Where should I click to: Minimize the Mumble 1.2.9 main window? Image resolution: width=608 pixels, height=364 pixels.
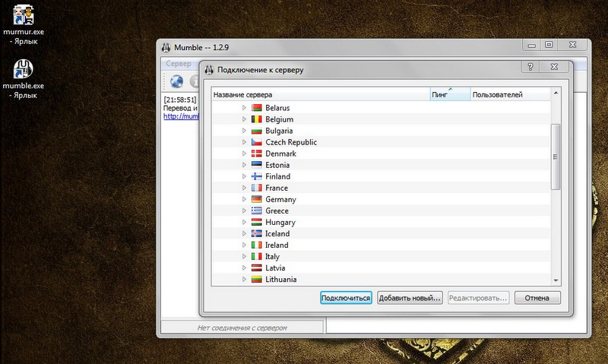click(531, 45)
